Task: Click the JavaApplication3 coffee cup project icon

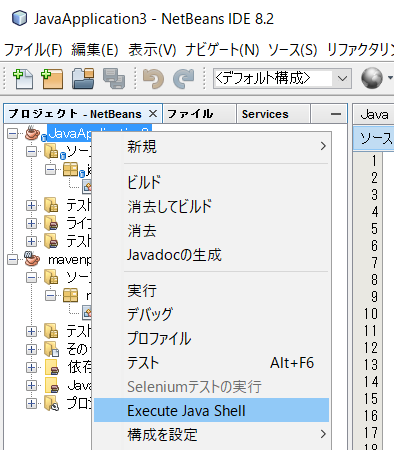Action: [x=32, y=133]
